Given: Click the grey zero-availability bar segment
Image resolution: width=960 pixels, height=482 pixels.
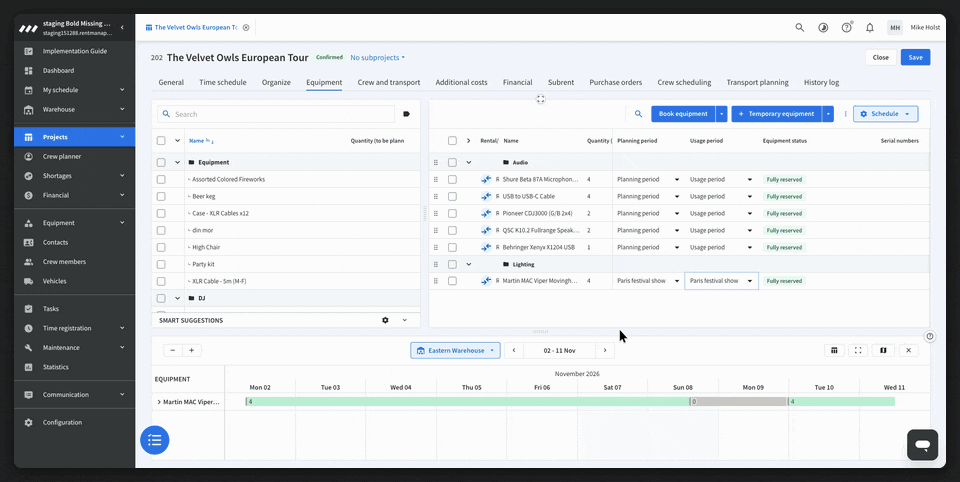Looking at the screenshot, I should [738, 402].
